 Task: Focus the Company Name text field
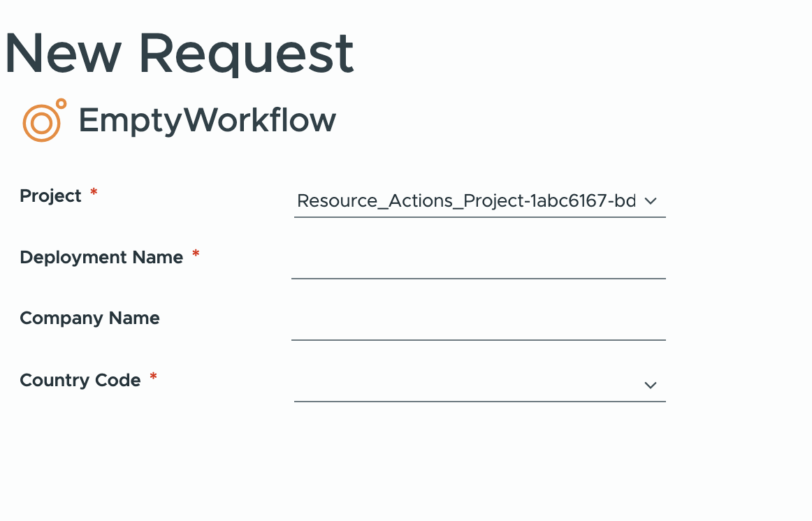(479, 324)
